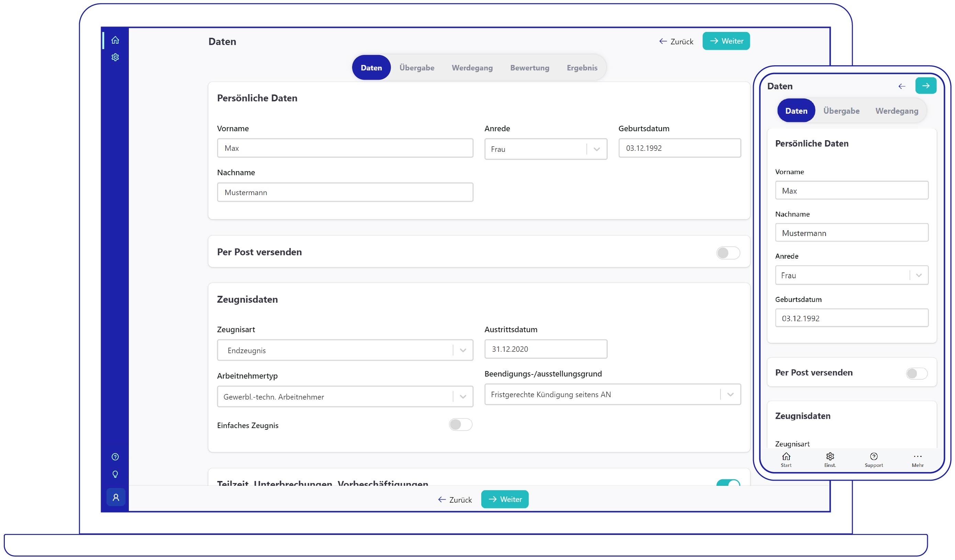Enable desktop Per Post versenden toggle
The height and width of the screenshot is (560, 955).
tap(728, 253)
